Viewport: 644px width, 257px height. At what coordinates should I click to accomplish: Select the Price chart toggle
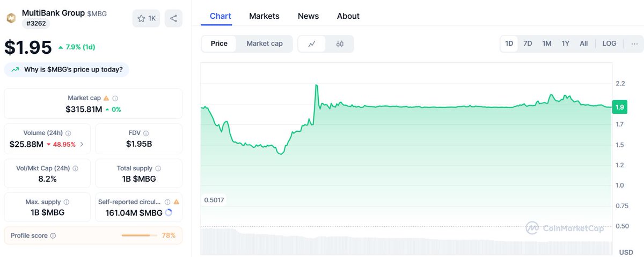[219, 44]
